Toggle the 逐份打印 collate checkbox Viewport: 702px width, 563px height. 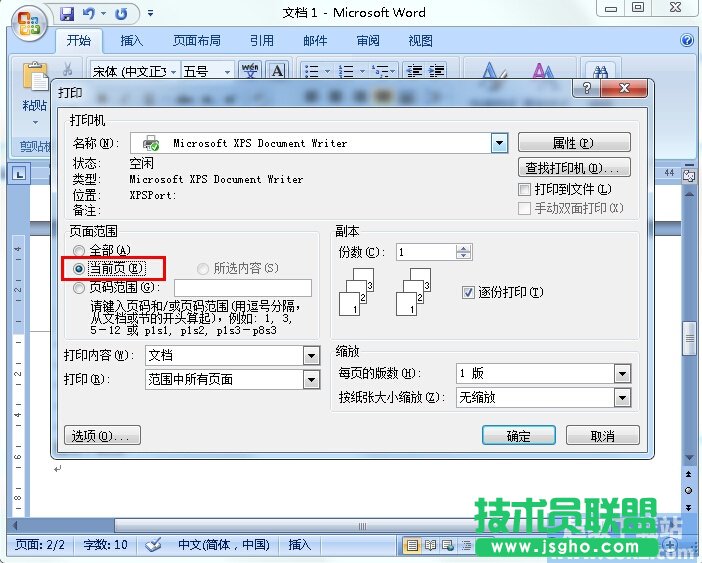click(x=468, y=292)
